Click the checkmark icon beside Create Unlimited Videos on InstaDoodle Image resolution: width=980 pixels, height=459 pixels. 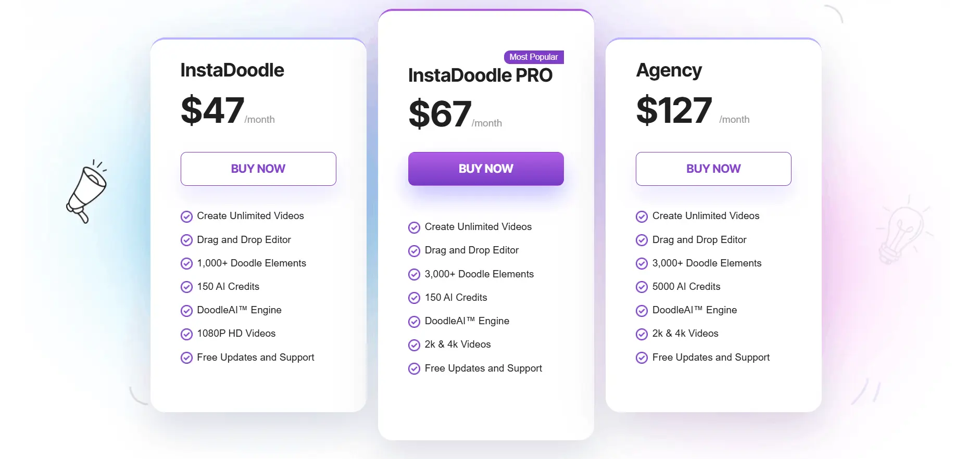pos(186,216)
